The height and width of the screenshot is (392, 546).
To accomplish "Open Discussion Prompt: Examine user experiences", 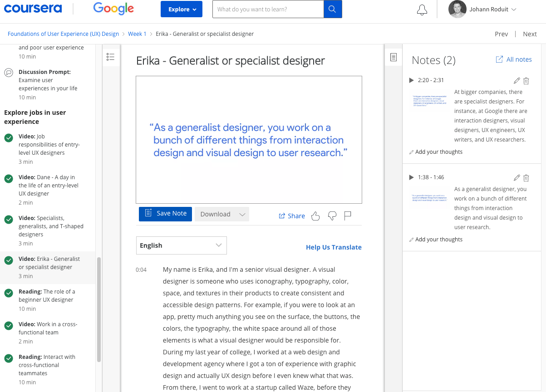I will coord(48,84).
